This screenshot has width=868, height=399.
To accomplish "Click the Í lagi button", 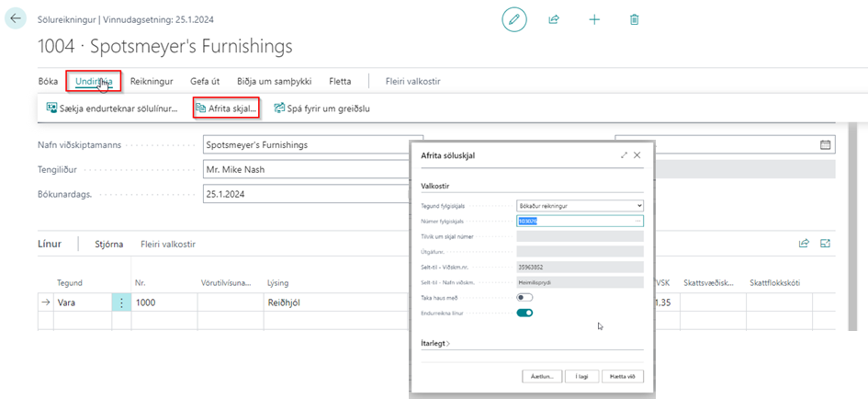I will pyautogui.click(x=576, y=376).
